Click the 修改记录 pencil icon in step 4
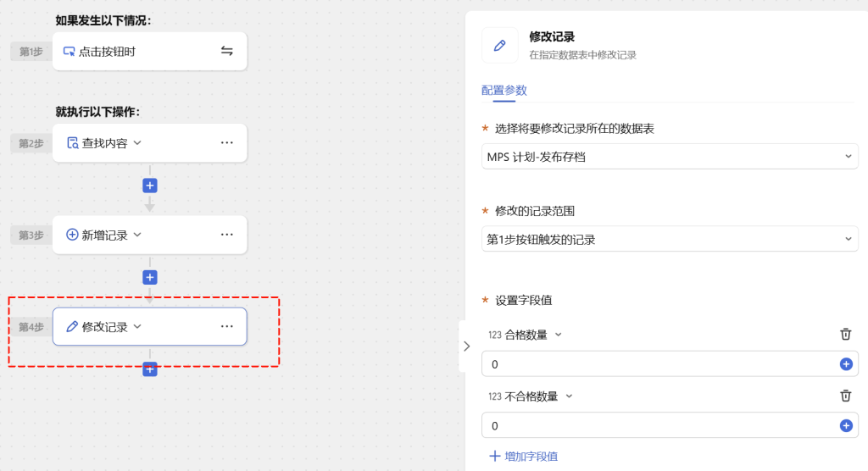 point(72,326)
